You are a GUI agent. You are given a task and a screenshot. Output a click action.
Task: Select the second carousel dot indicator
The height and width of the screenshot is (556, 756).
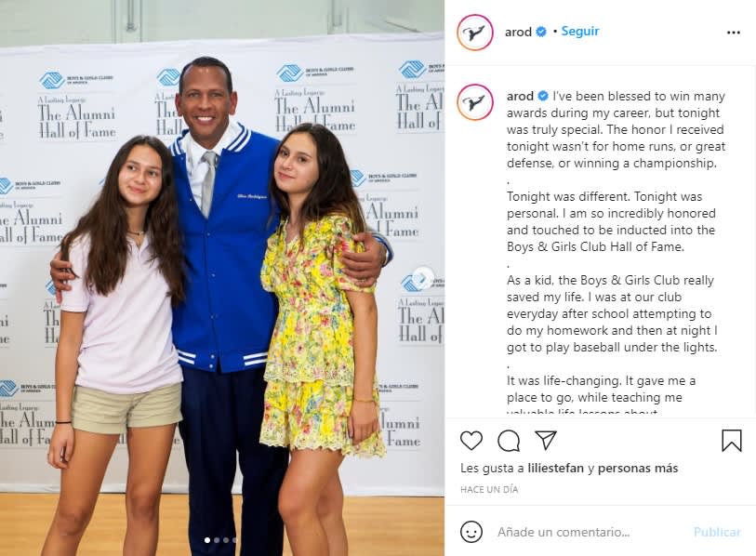point(217,540)
